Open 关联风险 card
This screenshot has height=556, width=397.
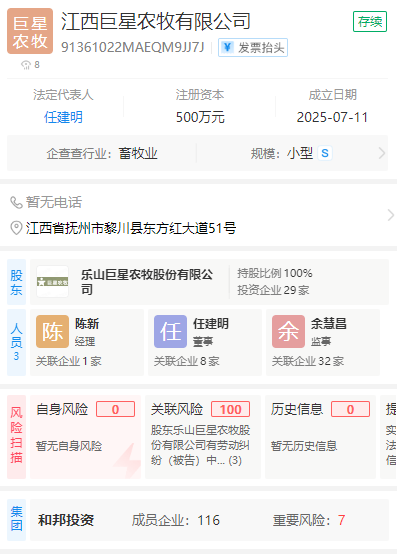(203, 437)
